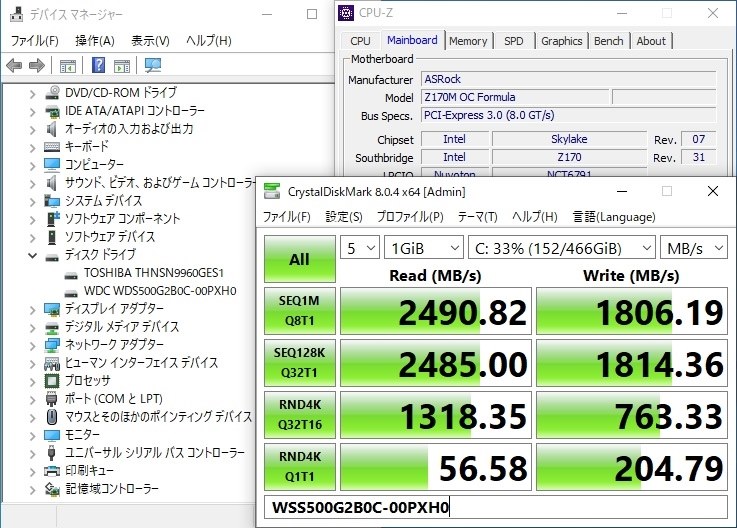Screen dimensions: 737x528
Task: Expand the 記憶域コントローラー node
Action: tap(32, 490)
